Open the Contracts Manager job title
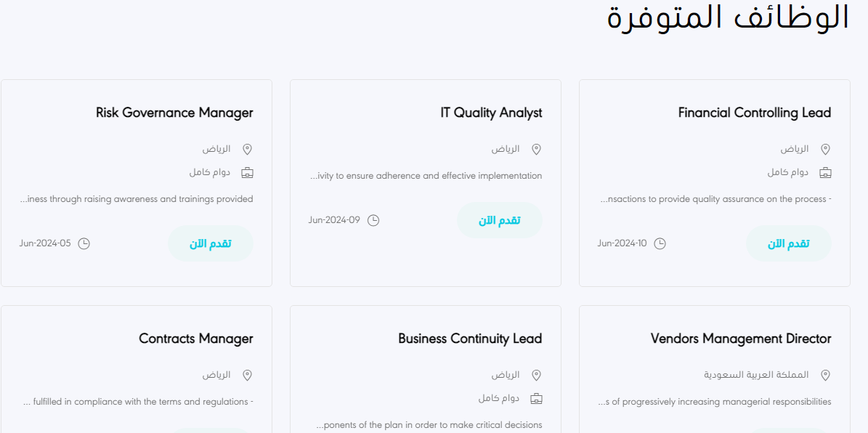This screenshot has width=868, height=433. pos(196,339)
